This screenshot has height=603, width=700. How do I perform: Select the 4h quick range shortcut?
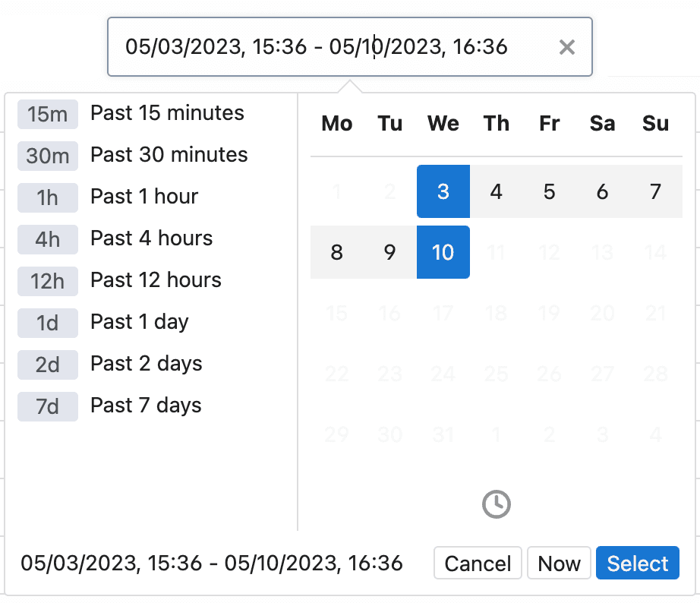tap(48, 239)
